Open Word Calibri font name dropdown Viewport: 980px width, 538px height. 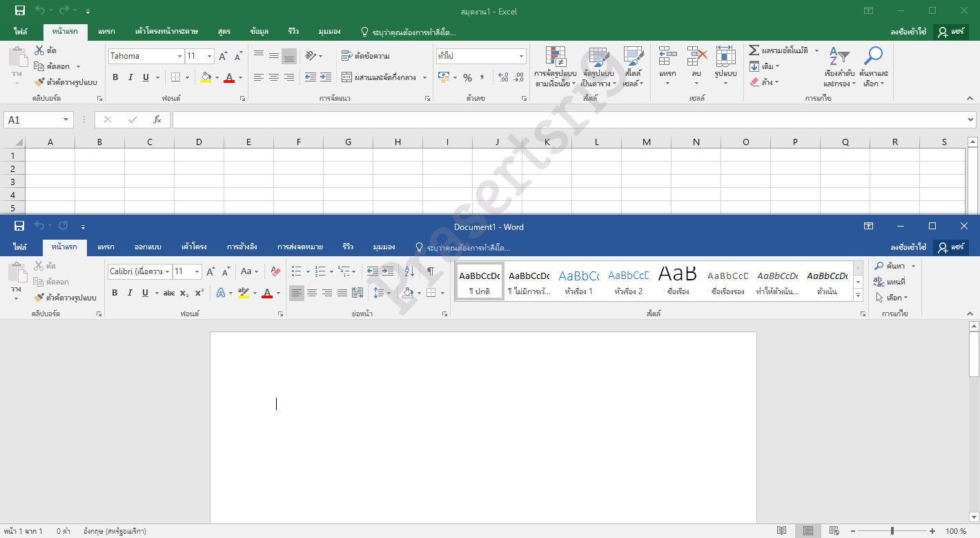coord(168,271)
